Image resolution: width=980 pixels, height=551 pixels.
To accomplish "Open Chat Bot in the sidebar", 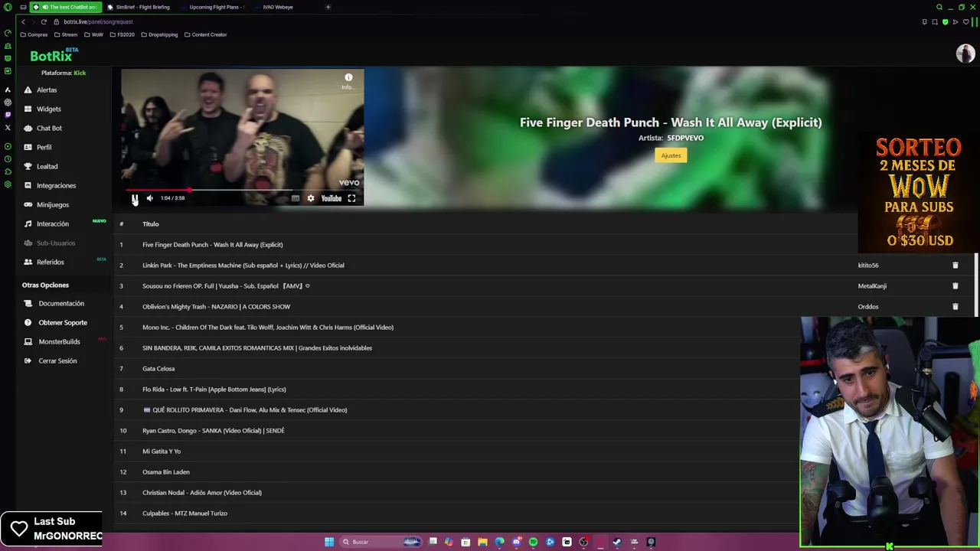I will pyautogui.click(x=49, y=128).
